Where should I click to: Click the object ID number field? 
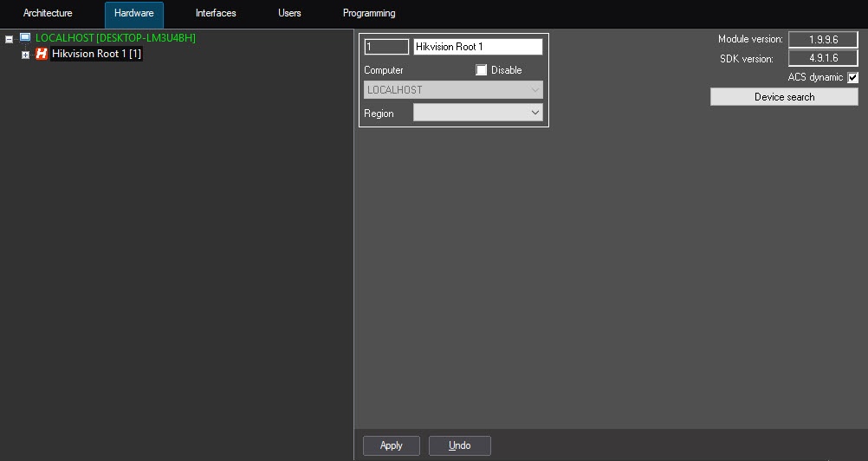386,47
